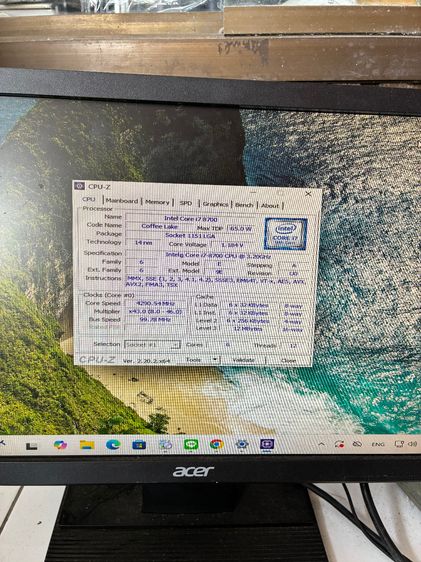Screen dimensions: 421x562
Task: Click the Bus Speed value field
Action: (155, 319)
